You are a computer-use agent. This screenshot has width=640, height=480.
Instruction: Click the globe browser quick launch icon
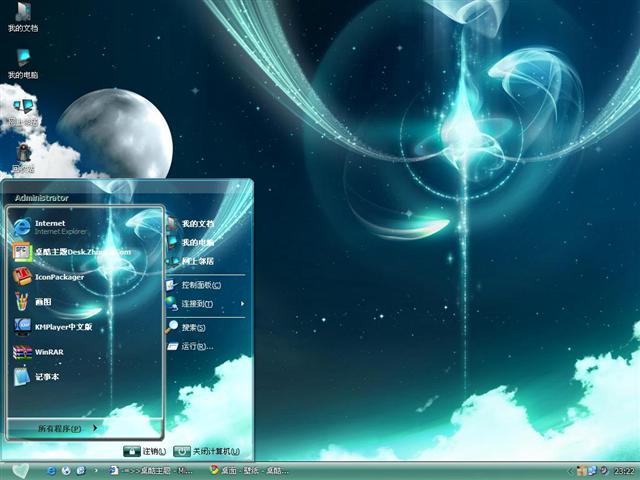tap(66, 471)
